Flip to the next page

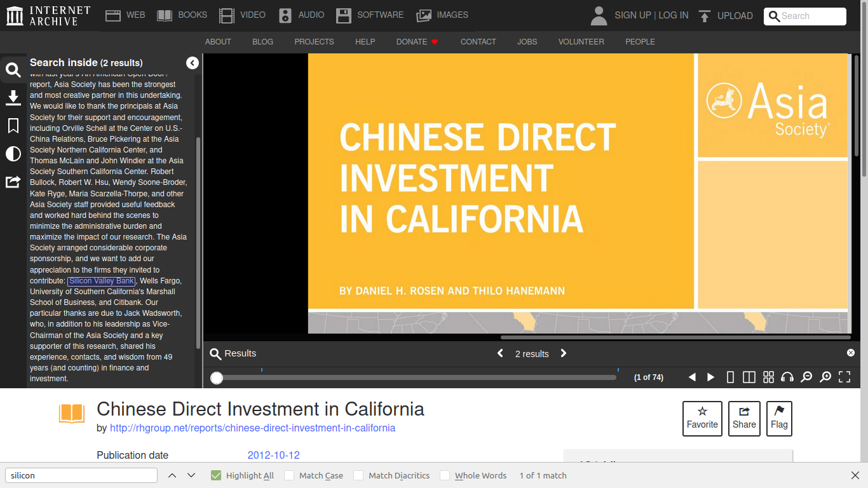point(711,377)
